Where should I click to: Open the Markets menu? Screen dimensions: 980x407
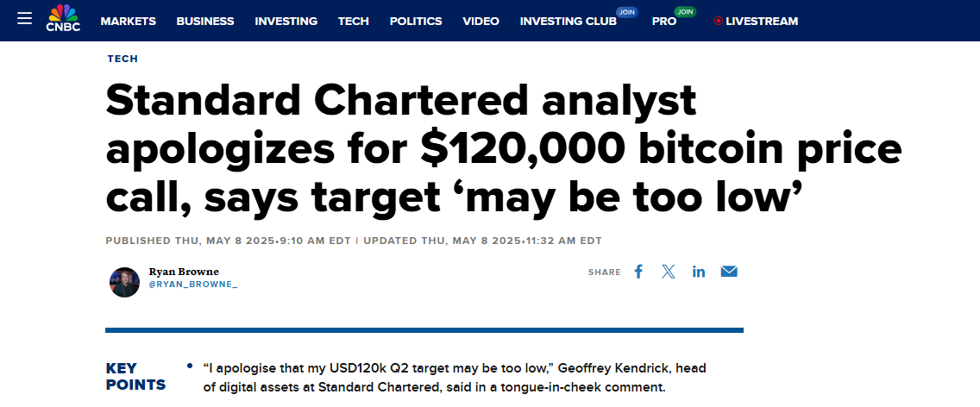[128, 21]
